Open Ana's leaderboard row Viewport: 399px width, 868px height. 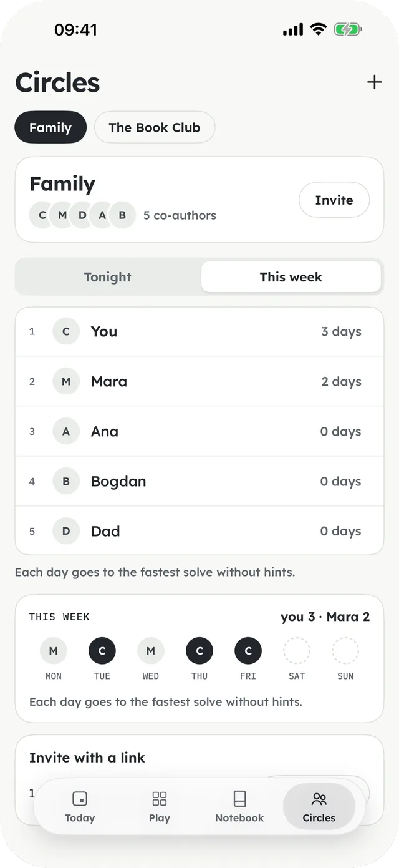(x=199, y=431)
